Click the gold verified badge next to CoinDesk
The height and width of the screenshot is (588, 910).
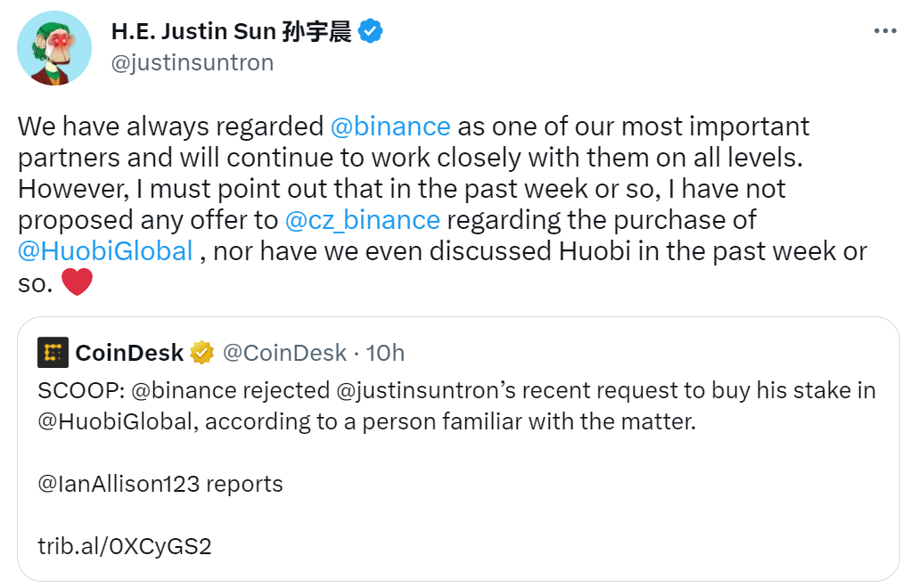[x=201, y=353]
